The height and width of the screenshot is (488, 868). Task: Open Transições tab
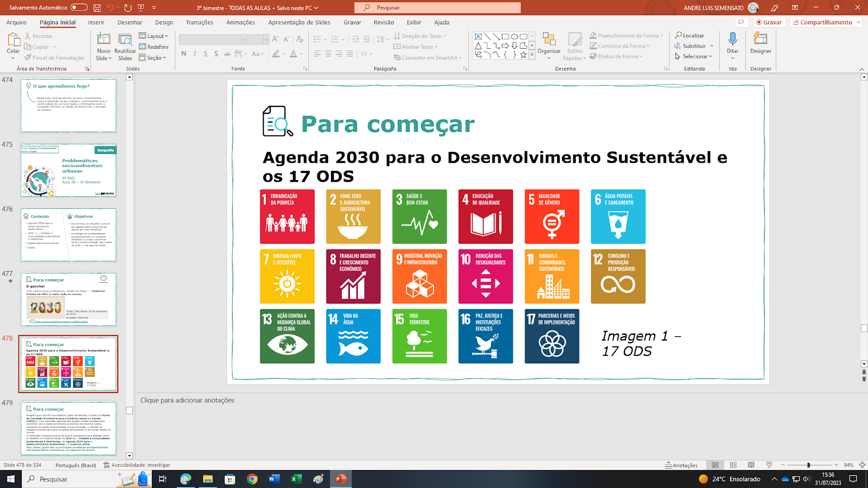(x=200, y=22)
